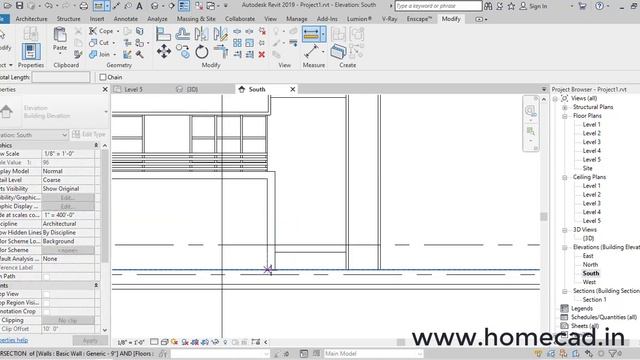Expand the Structural Plans tree node
The image size is (640, 360).
pyautogui.click(x=565, y=107)
